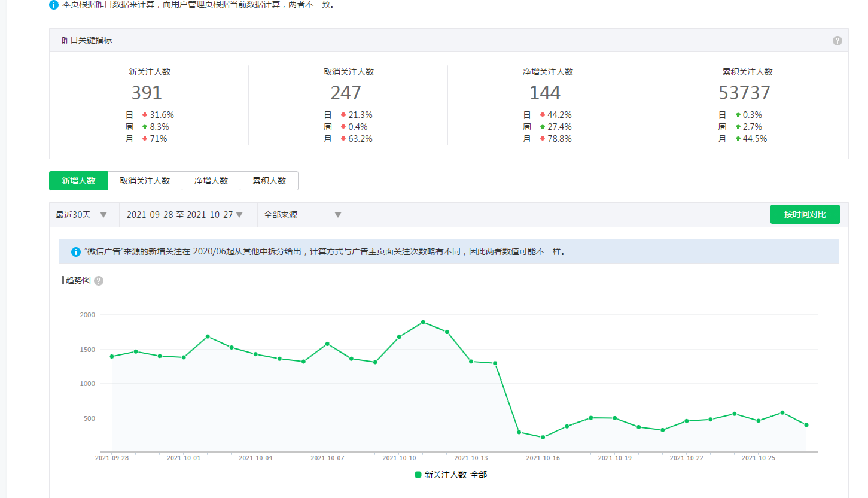868x498 pixels.
Task: Open the 最近30天 time range dropdown
Action: [x=81, y=215]
